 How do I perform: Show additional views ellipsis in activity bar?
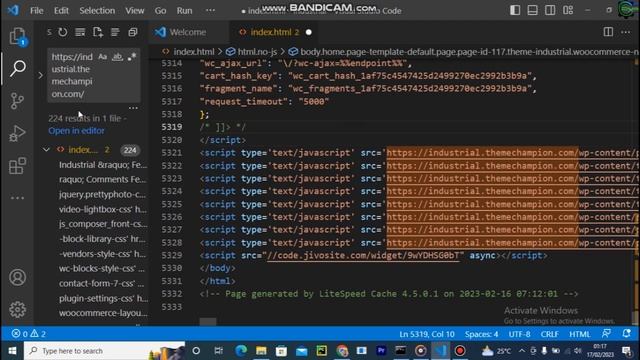(17, 198)
